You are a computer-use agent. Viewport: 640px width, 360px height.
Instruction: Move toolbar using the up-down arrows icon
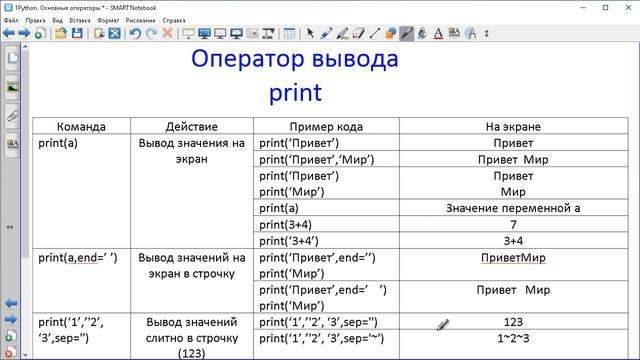click(487, 33)
